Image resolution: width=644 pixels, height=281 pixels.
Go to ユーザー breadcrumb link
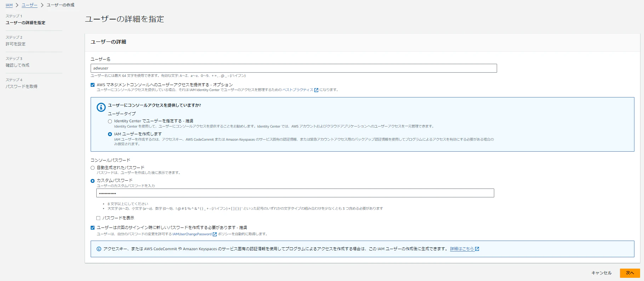pos(29,5)
